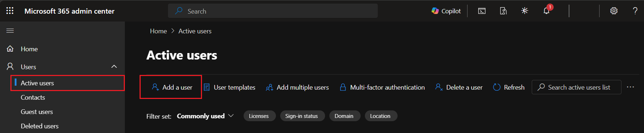The height and width of the screenshot is (133, 644).
Task: Go to Deleted users page
Action: point(39,126)
